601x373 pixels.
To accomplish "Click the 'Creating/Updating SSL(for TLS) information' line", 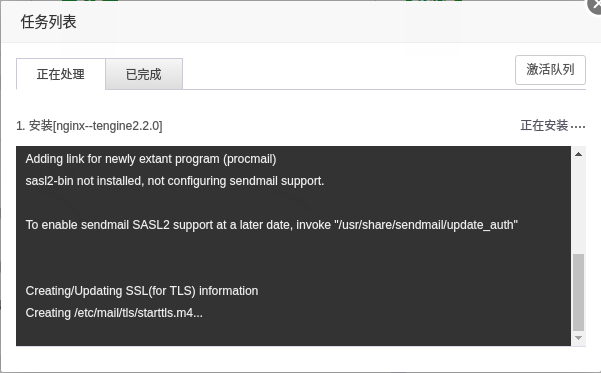I will point(142,291).
